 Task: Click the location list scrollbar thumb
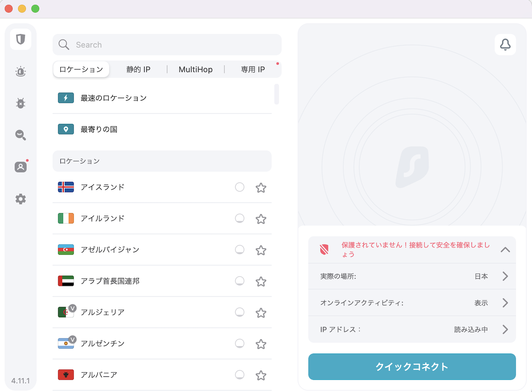pos(277,94)
